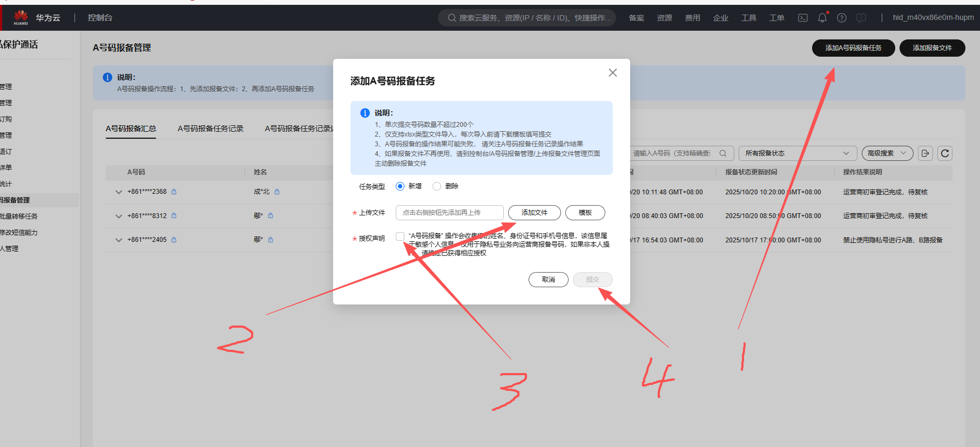Close the 添加A号码报备任务 dialog
The image size is (980, 447).
point(612,73)
